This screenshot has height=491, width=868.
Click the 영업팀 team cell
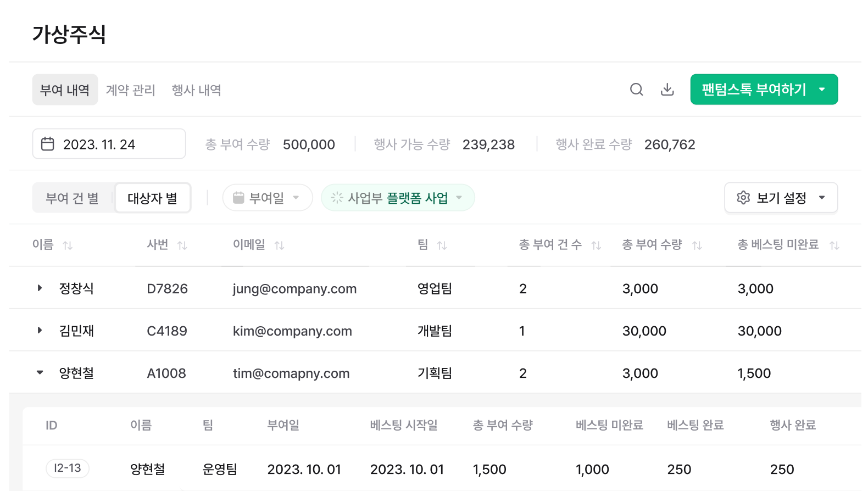[435, 288]
